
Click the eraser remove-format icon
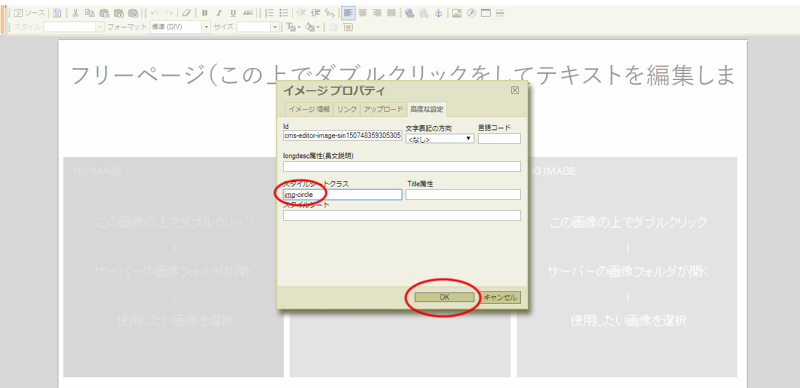186,13
